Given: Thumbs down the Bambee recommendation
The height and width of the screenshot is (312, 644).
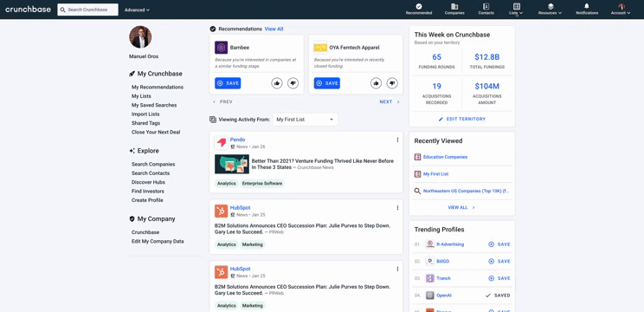Looking at the screenshot, I should point(293,83).
